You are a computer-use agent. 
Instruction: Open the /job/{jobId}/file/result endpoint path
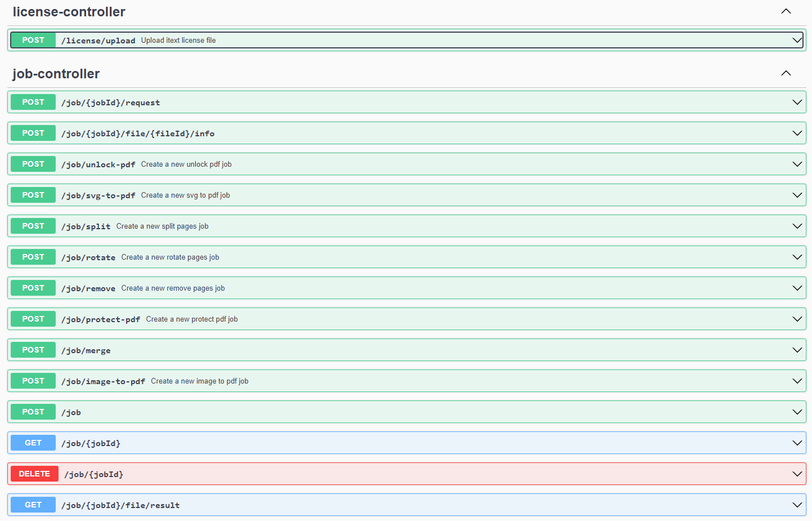pos(120,505)
